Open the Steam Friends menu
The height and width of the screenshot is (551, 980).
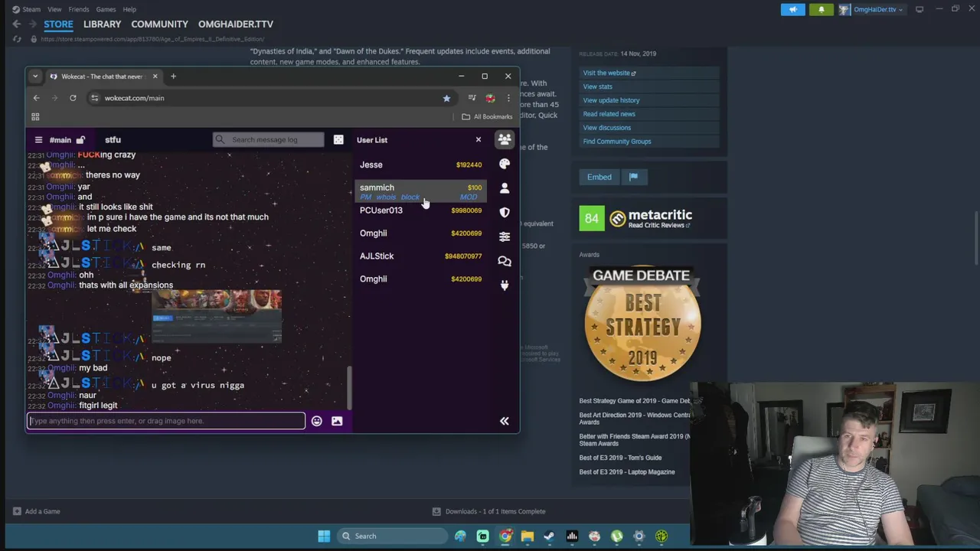click(x=79, y=9)
